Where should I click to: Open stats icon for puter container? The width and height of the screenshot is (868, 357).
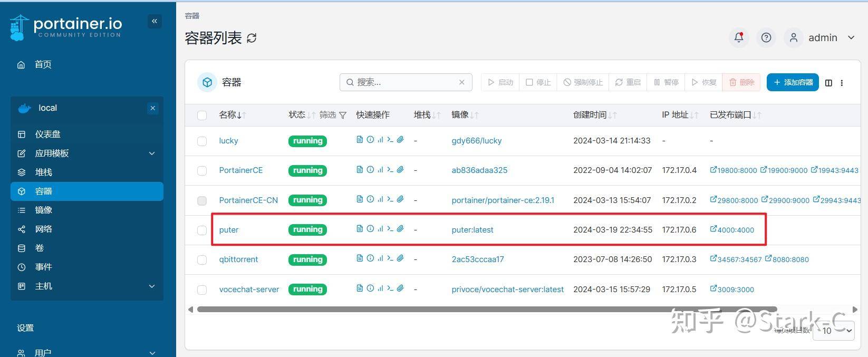click(x=380, y=228)
